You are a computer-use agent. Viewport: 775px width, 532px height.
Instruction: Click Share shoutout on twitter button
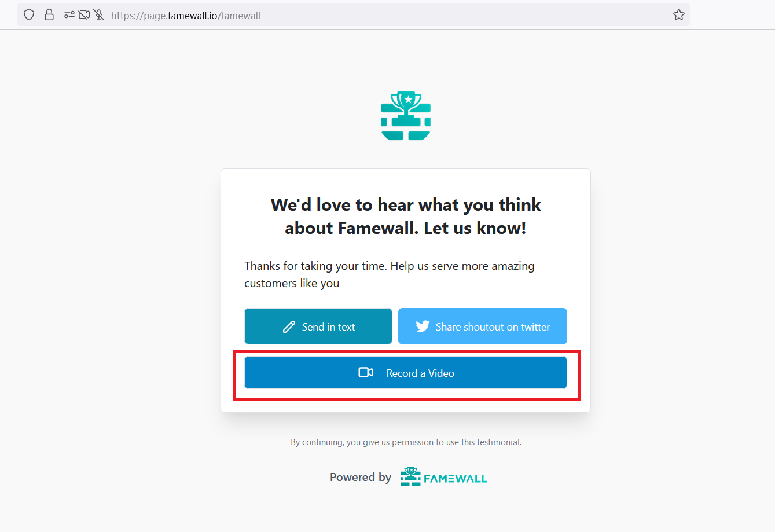pyautogui.click(x=482, y=326)
